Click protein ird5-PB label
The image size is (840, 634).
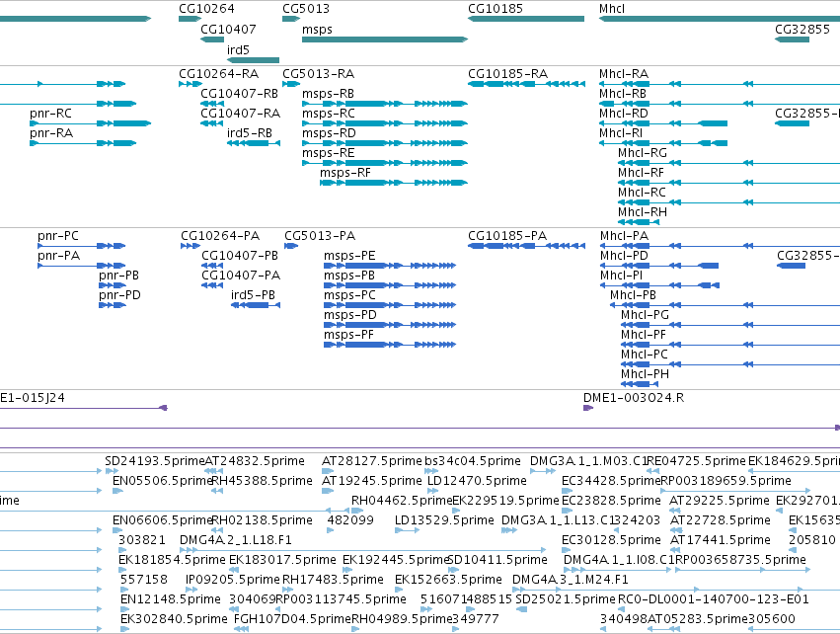(253, 295)
